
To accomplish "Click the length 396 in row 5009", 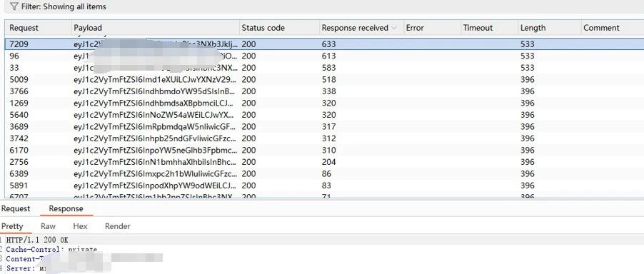I will tap(528, 80).
